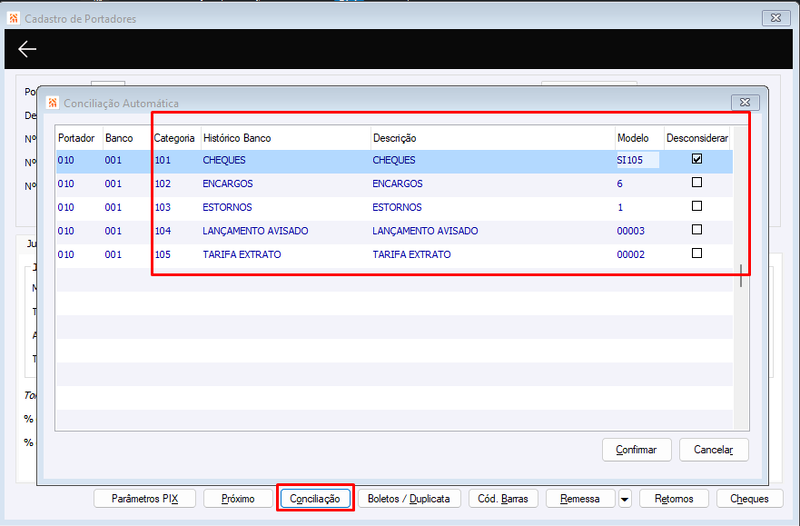This screenshot has width=800, height=526.
Task: Select Histórico Banco cell CHEQUES
Action: coord(224,160)
